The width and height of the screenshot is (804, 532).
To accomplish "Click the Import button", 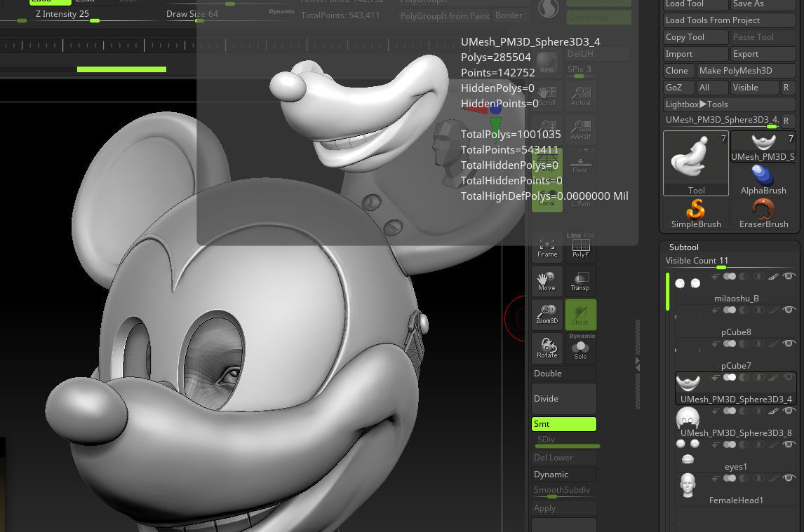I will pyautogui.click(x=696, y=54).
